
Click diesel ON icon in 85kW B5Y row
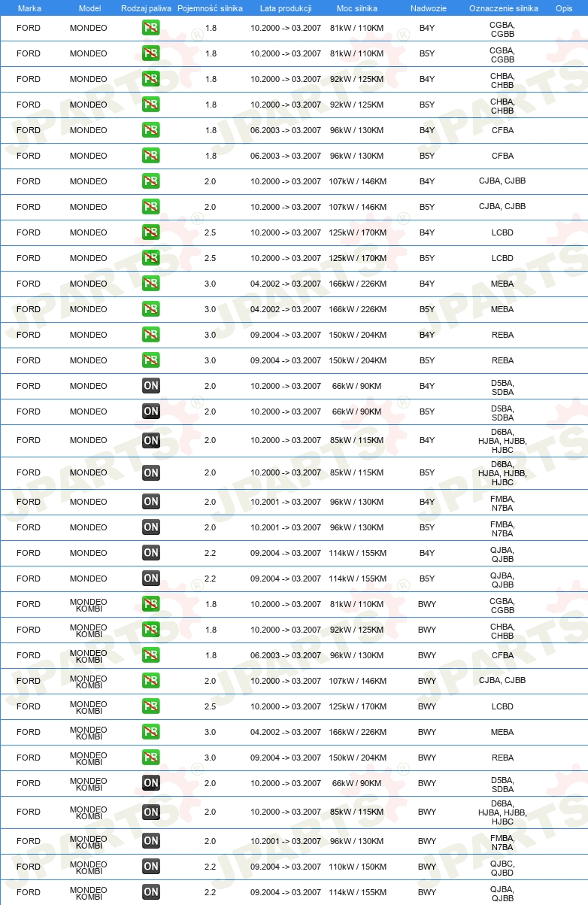point(150,473)
